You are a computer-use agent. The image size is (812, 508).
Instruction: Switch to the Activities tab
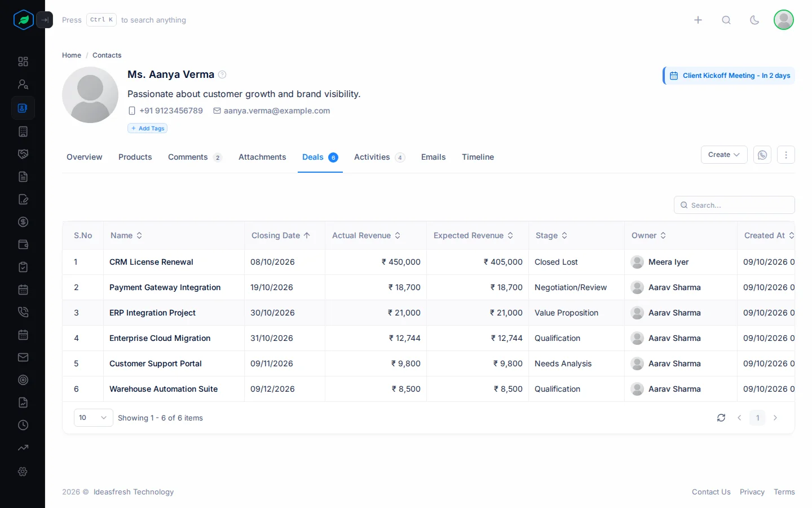pyautogui.click(x=379, y=157)
